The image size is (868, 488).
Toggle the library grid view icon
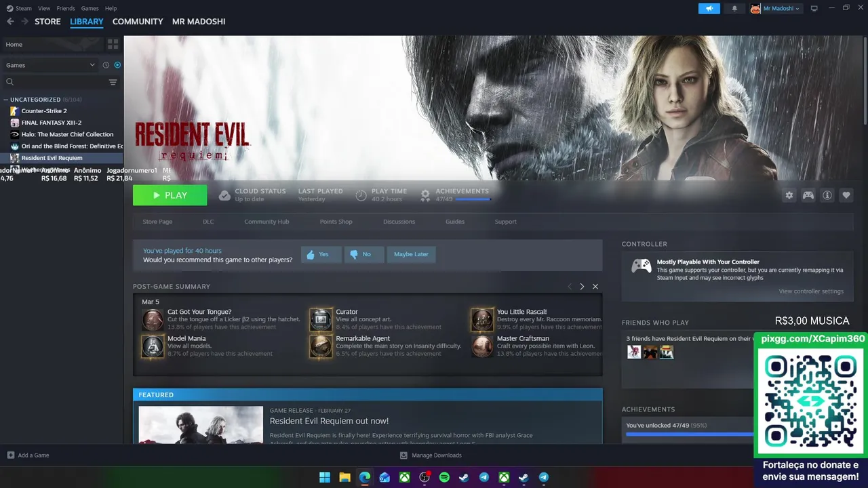113,44
